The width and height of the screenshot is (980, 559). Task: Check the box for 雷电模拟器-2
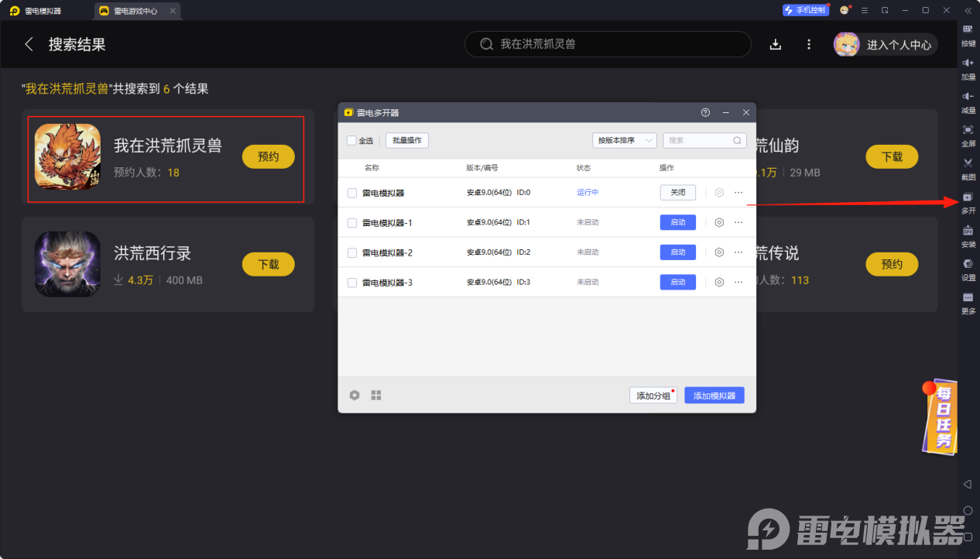click(x=352, y=253)
